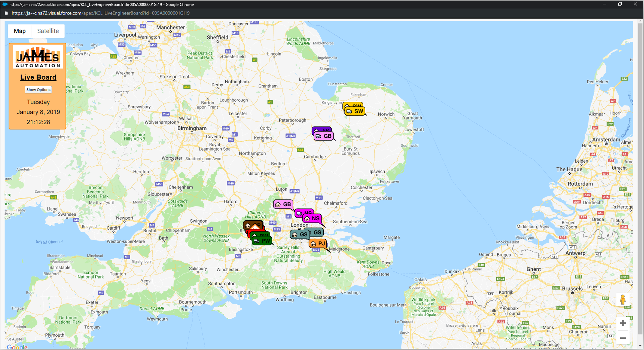The width and height of the screenshot is (644, 350).
Task: Click the GB truck marker near Thetford
Action: click(324, 136)
